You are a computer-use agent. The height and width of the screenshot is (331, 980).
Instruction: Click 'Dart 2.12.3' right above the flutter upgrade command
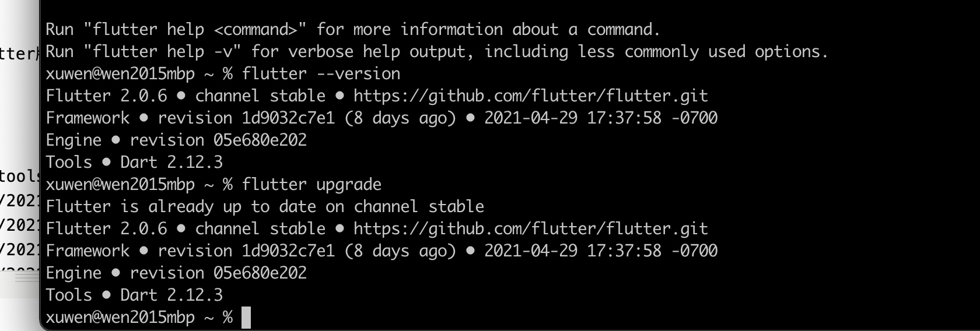tap(171, 163)
